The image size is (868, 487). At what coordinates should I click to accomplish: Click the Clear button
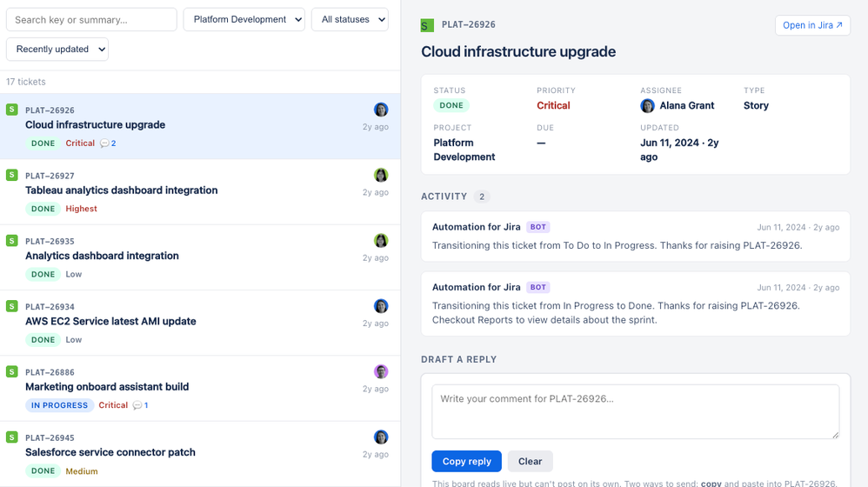pos(530,461)
